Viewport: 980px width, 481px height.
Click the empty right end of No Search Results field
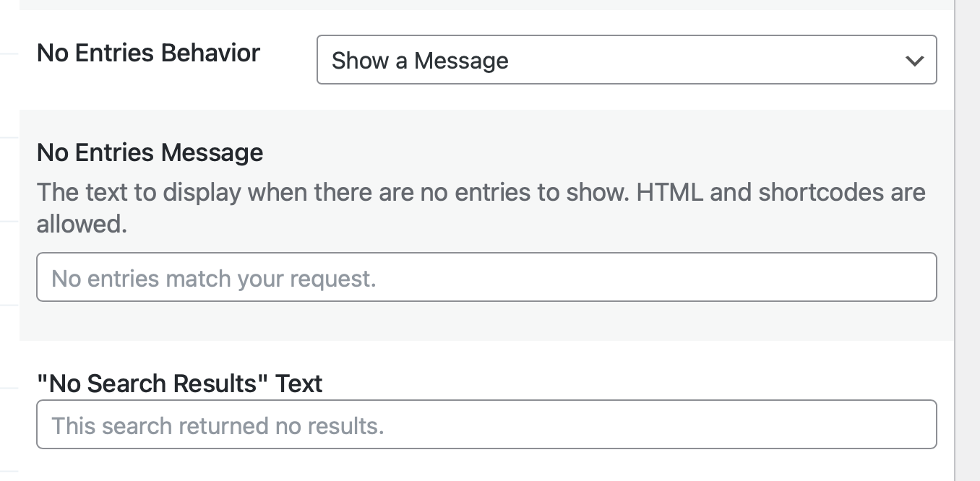click(867, 425)
